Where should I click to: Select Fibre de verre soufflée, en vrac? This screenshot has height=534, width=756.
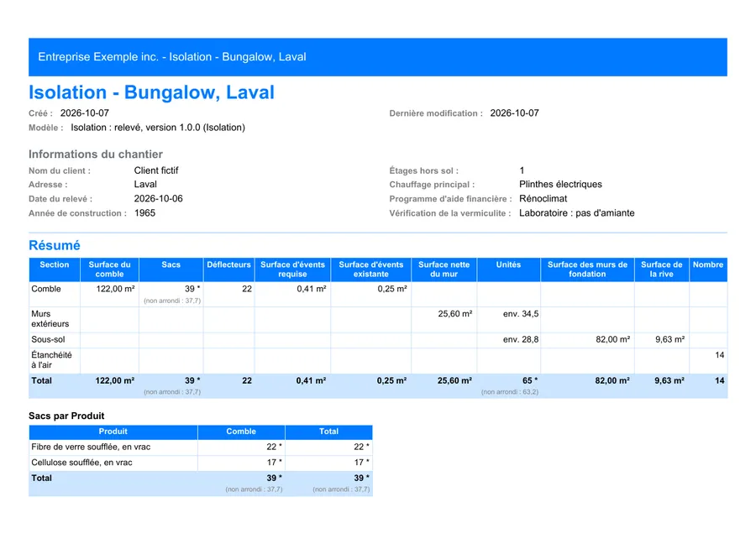(91, 448)
